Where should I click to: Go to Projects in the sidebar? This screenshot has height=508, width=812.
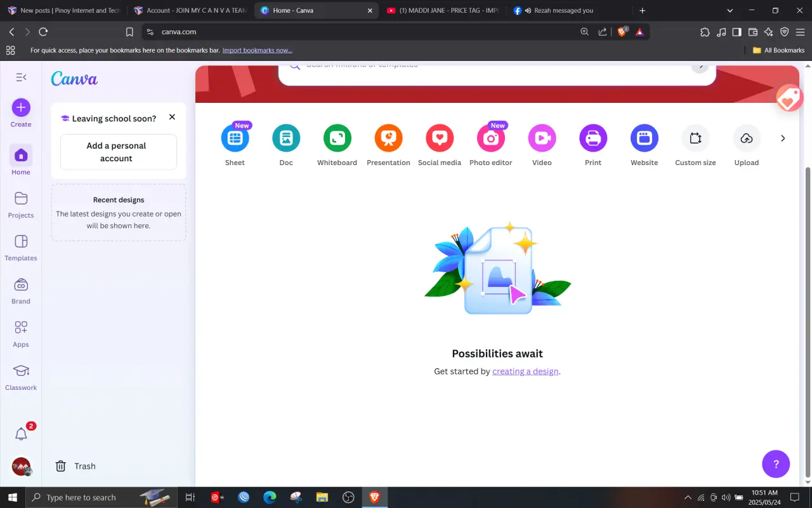(21, 205)
